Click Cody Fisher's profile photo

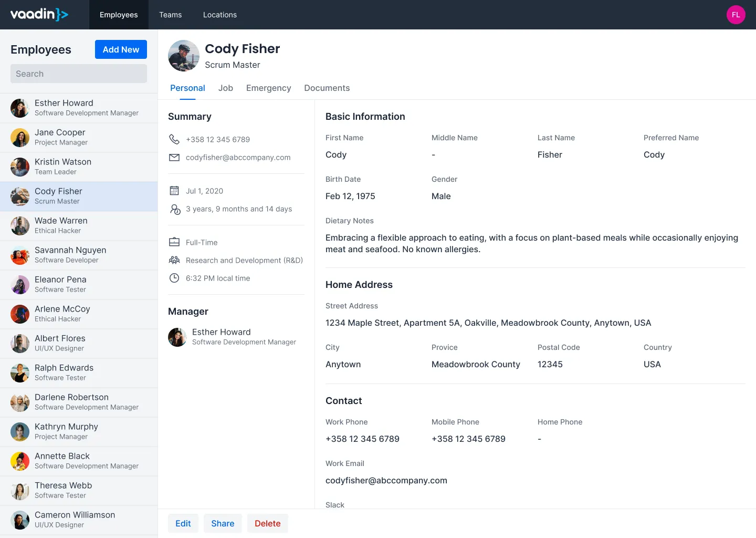(183, 56)
